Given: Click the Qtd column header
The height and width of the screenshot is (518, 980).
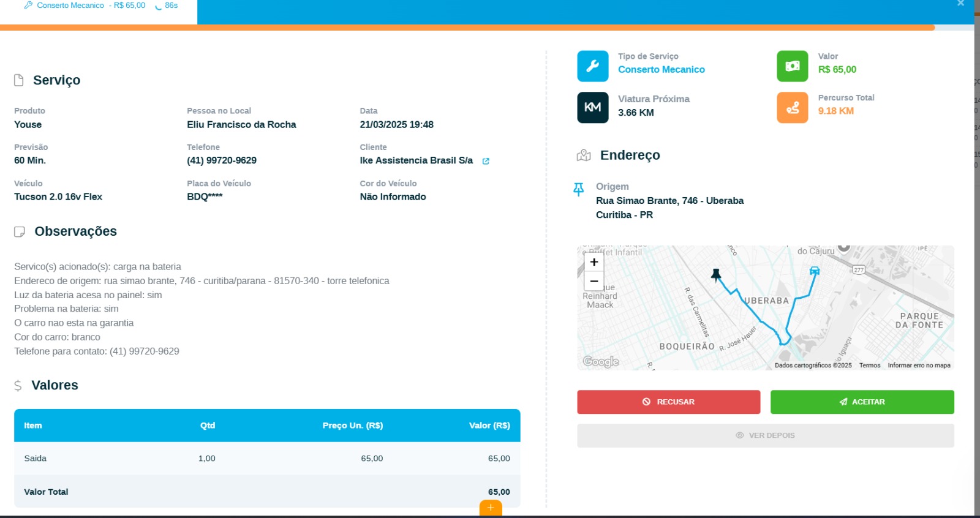Looking at the screenshot, I should pos(208,426).
